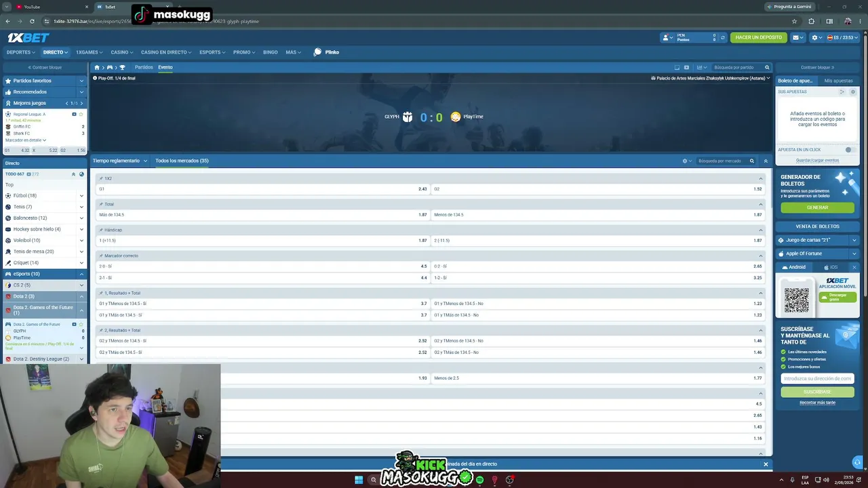The image size is (868, 488).
Task: Open Spotify from the Windows taskbar
Action: tap(479, 480)
